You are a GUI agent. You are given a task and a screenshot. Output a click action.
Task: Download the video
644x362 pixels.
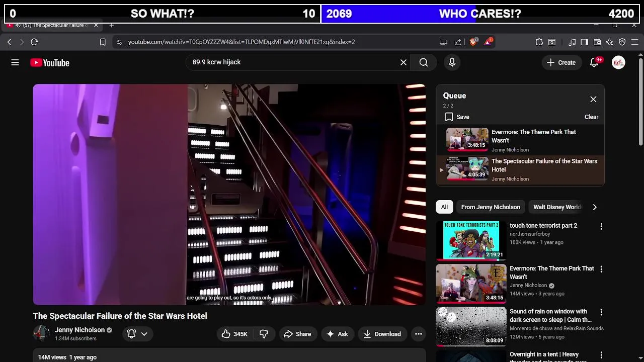[382, 334]
